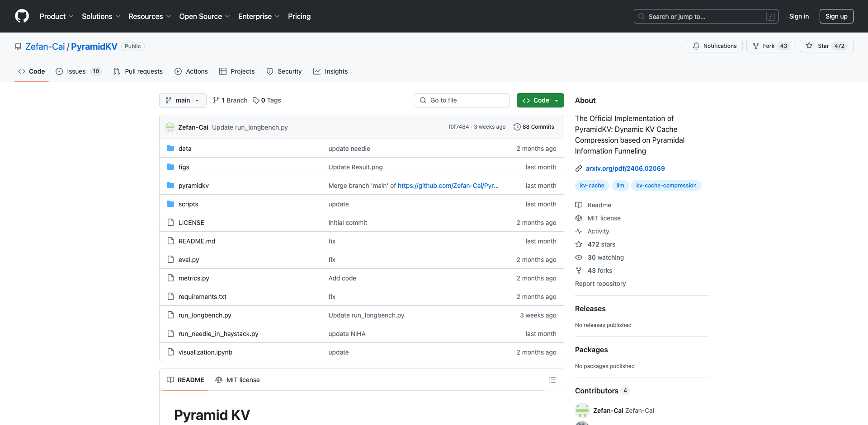
Task: Expand the Open Source menu
Action: (205, 16)
